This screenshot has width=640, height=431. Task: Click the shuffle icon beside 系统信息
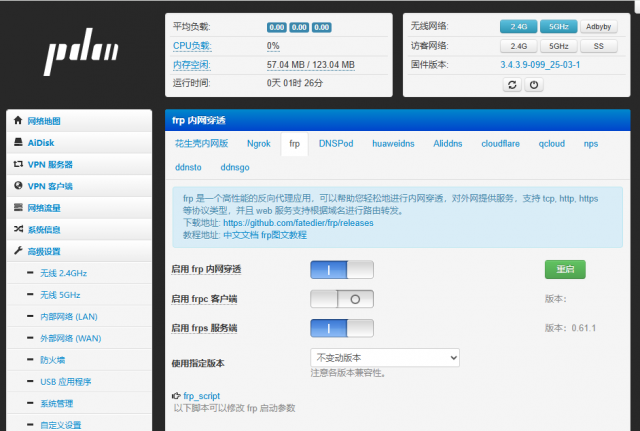[x=18, y=229]
